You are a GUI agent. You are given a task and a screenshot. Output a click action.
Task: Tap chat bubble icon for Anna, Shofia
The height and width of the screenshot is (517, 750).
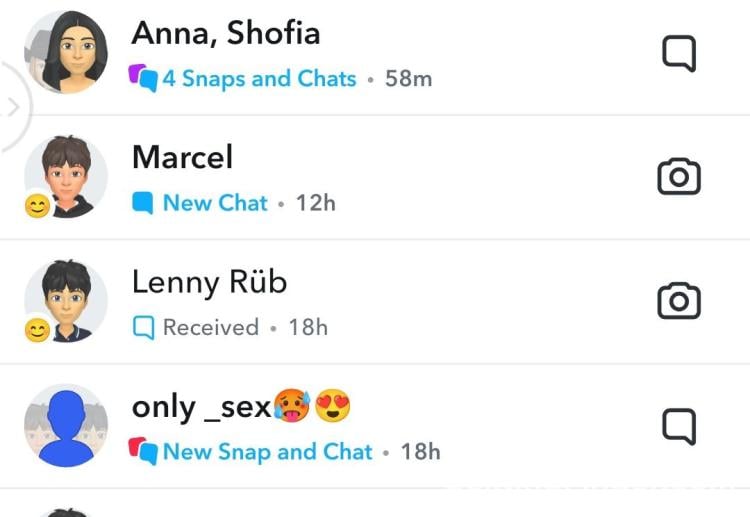[679, 53]
